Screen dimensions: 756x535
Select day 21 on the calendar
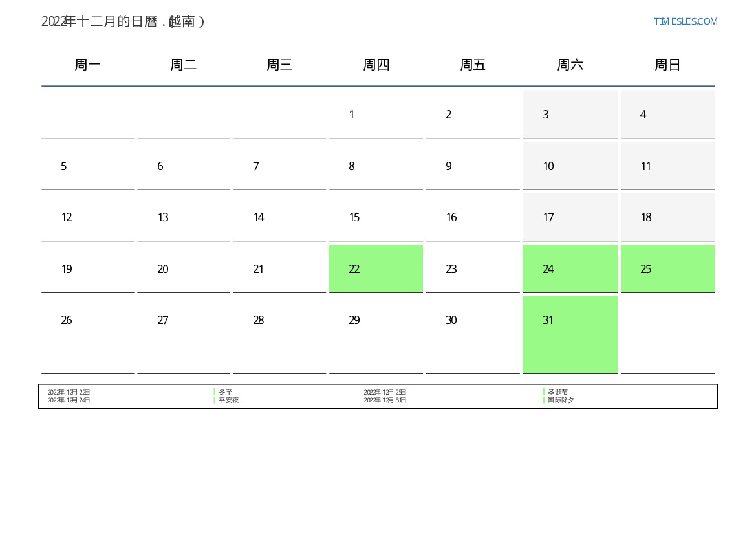click(x=279, y=268)
